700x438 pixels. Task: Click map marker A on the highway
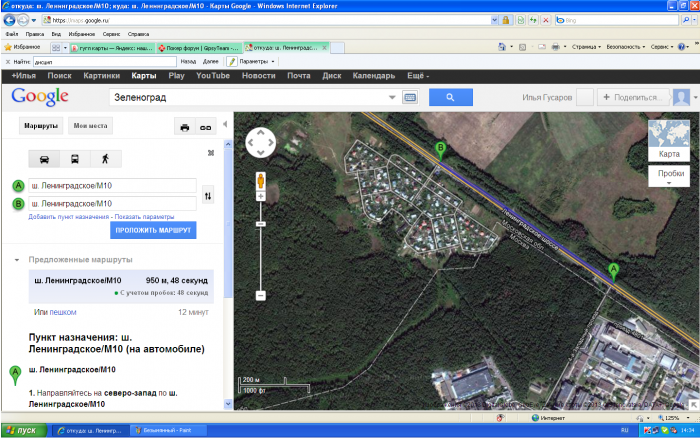pos(613,272)
